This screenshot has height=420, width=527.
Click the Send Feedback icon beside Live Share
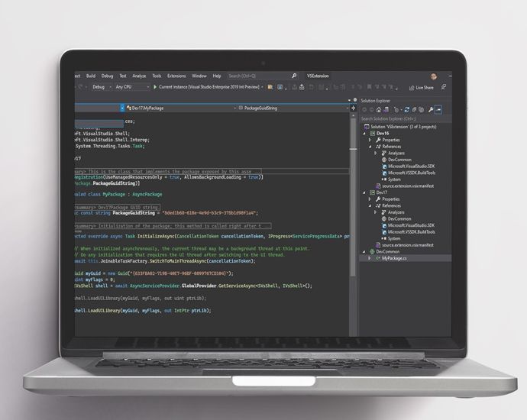(443, 87)
